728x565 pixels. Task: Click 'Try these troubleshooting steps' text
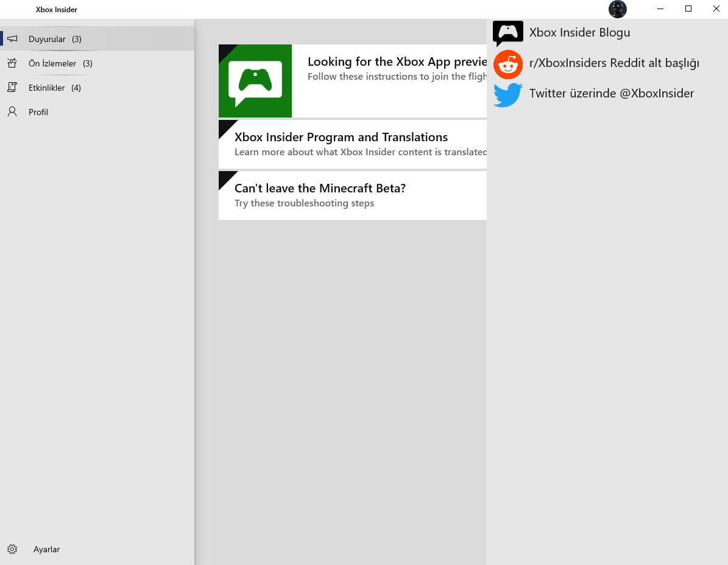point(304,203)
